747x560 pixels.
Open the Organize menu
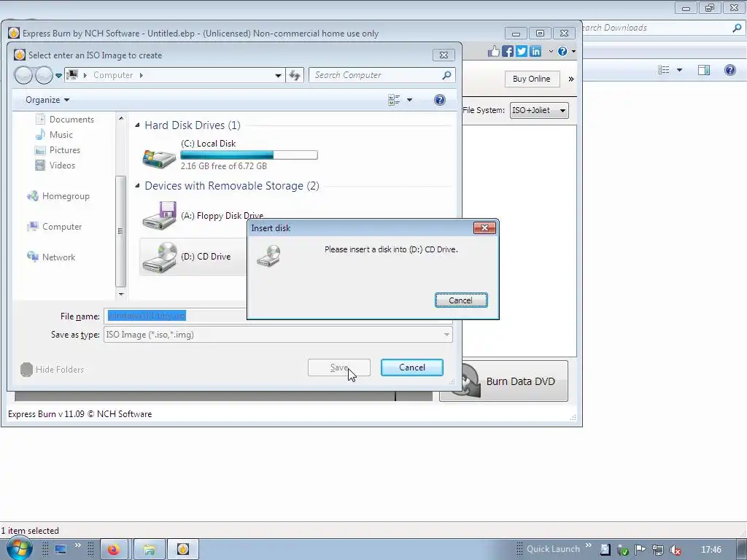pos(47,100)
